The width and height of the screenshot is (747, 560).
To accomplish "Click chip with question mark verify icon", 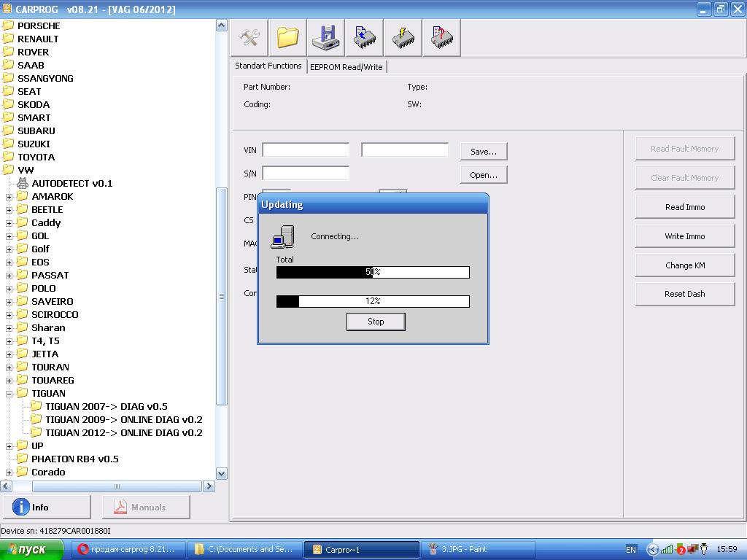I will [441, 38].
